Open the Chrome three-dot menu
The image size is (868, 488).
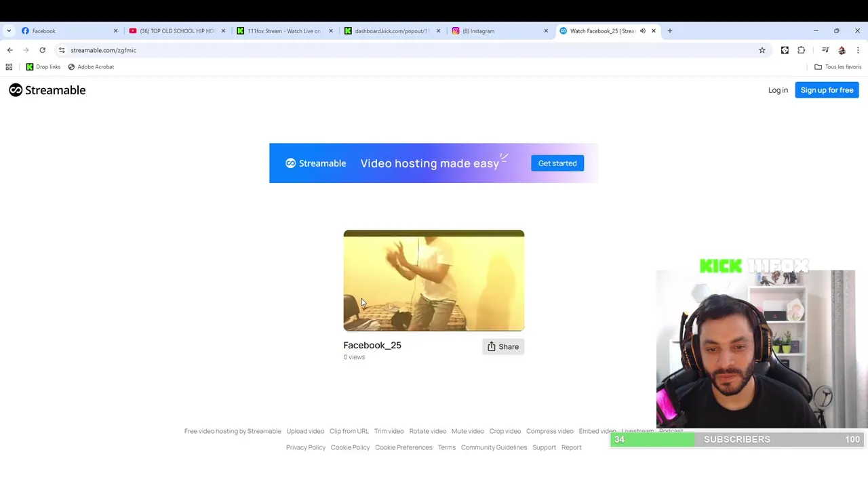coord(858,50)
